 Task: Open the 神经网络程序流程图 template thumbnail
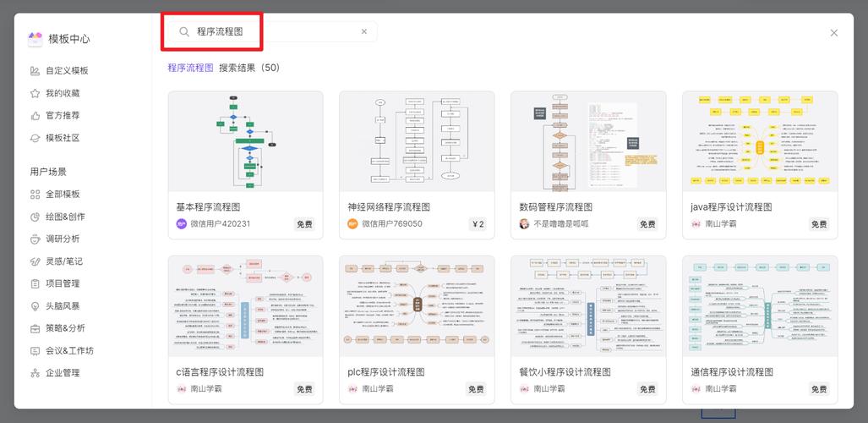pos(417,141)
